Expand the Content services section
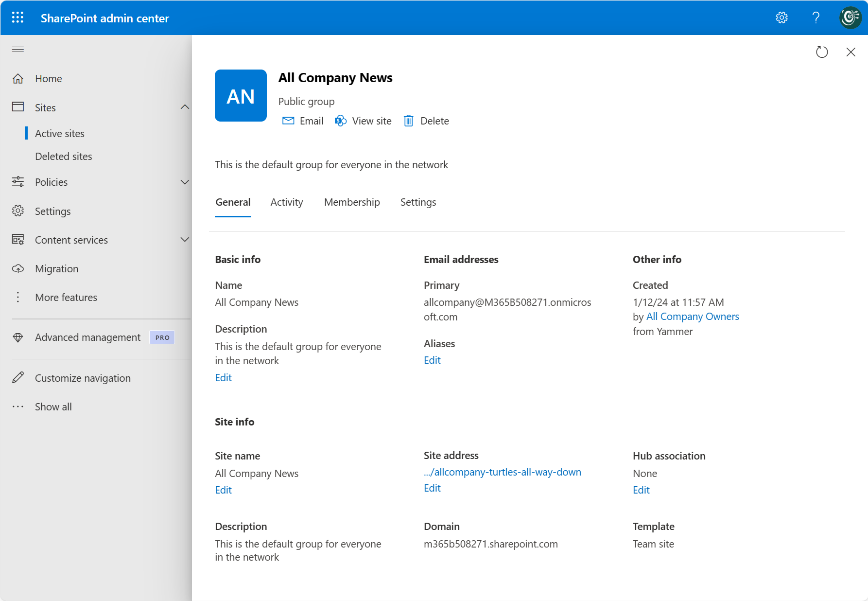 (185, 240)
